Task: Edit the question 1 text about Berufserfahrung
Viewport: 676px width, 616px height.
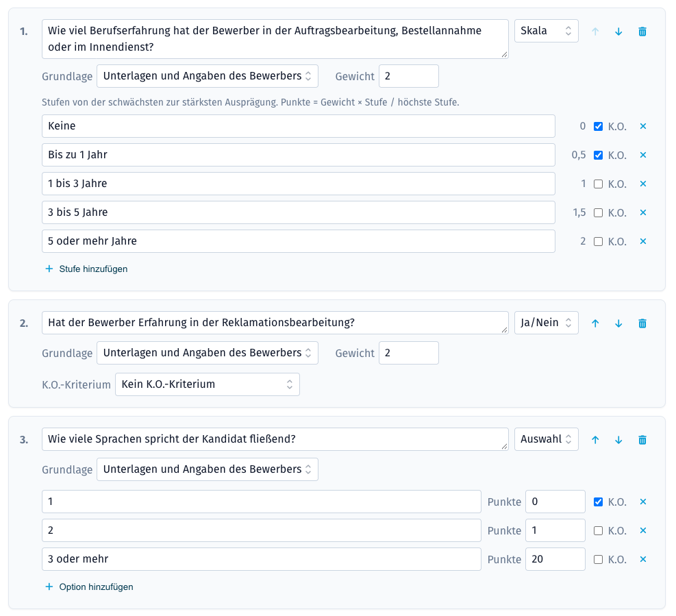Action: [275, 39]
